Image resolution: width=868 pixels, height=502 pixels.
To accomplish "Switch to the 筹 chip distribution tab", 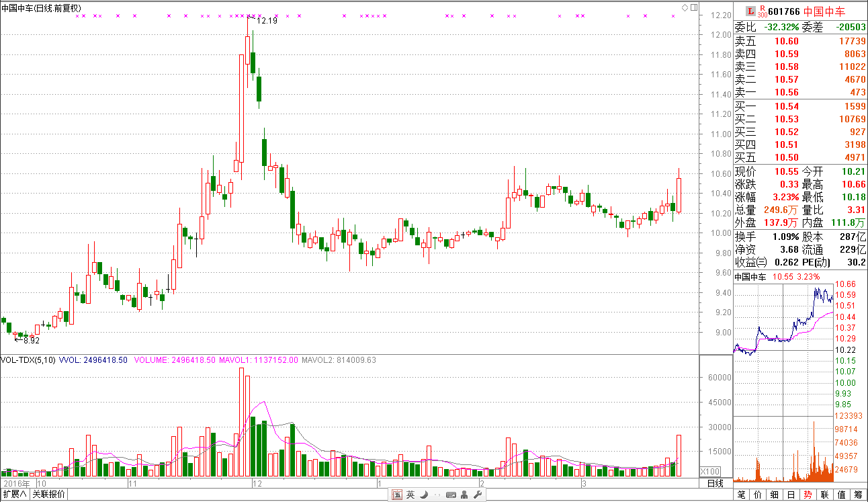I will point(859,495).
